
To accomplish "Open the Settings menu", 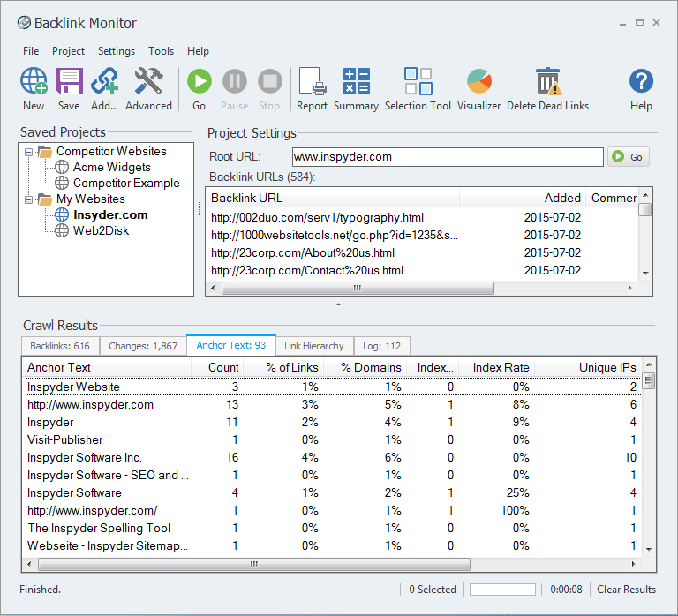I will tap(117, 51).
